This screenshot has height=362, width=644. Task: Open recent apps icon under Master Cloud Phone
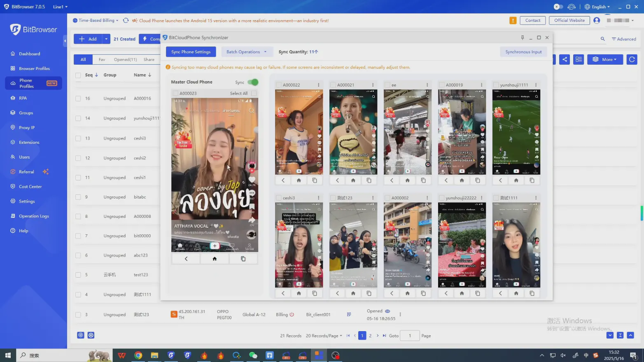(243, 259)
